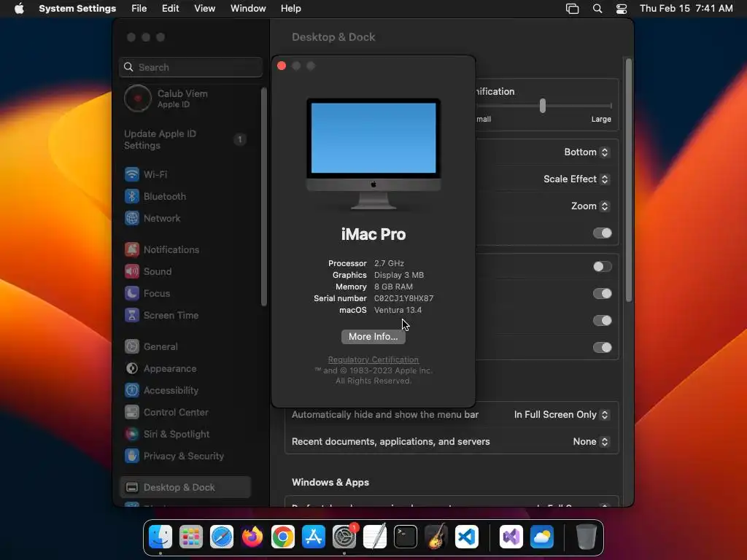
Task: Click the iMac Pro computer image
Action: [x=373, y=155]
